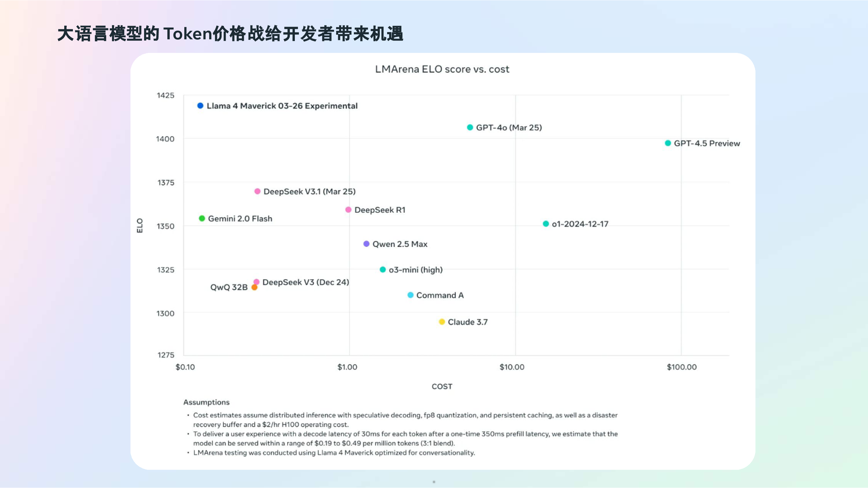Click the 'Assumptions' heading
Viewport: 868px width, 488px height.
[x=206, y=402]
